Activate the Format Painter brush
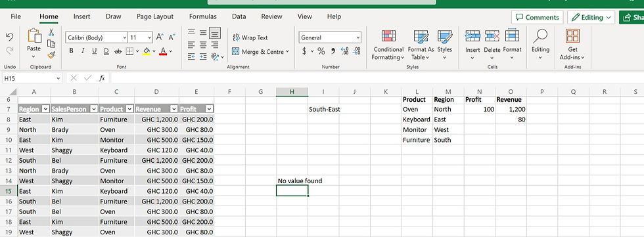The height and width of the screenshot is (237, 644). [51, 55]
